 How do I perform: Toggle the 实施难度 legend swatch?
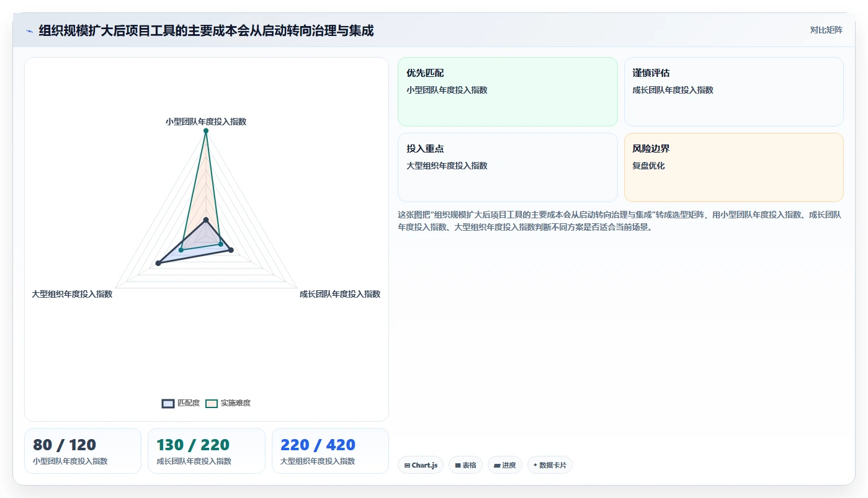coord(212,403)
